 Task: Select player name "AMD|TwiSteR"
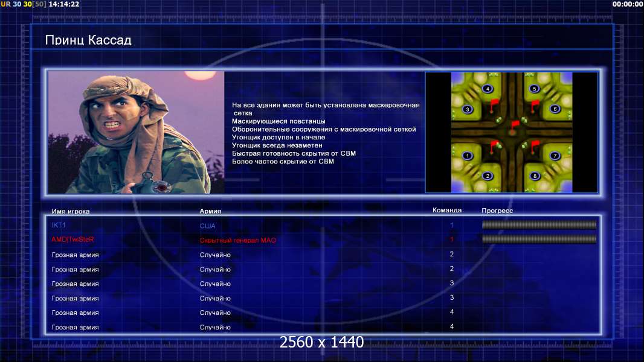pyautogui.click(x=72, y=240)
